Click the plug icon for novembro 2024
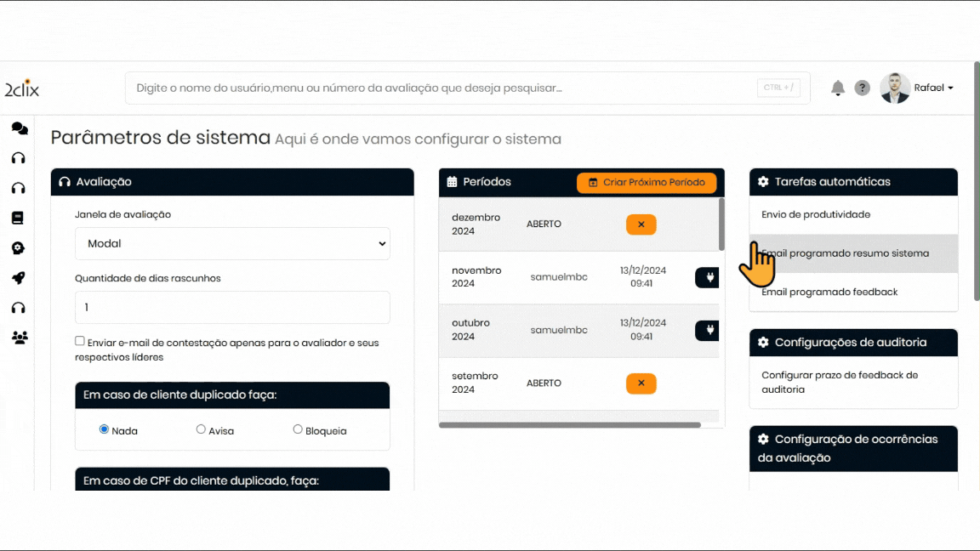This screenshot has height=551, width=980. [708, 277]
